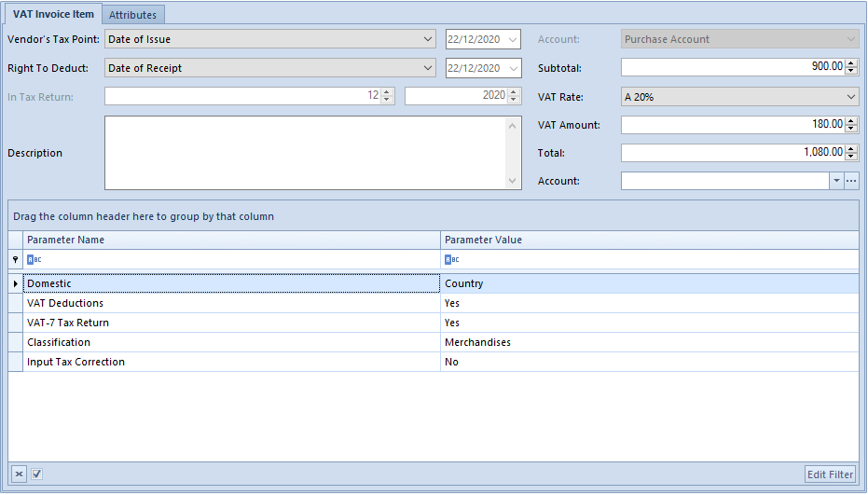Open the Parameter Name filter condition icon

(x=34, y=259)
